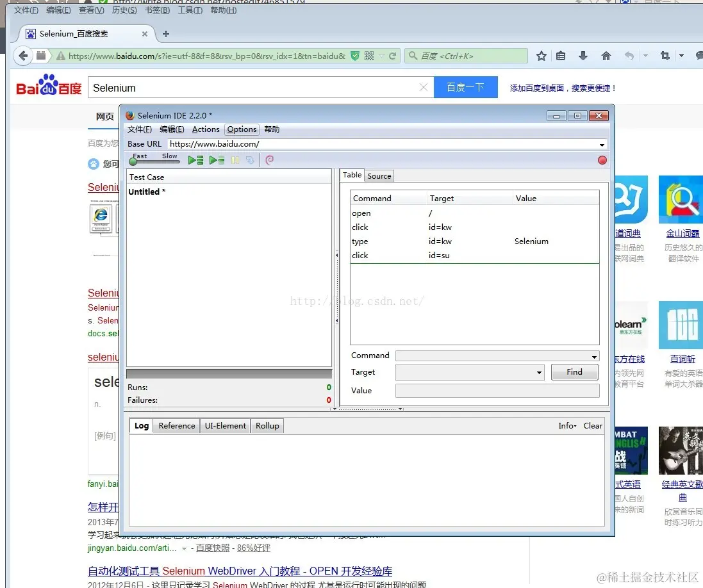The height and width of the screenshot is (588, 703).
Task: Open the Rollup tab
Action: pyautogui.click(x=267, y=426)
